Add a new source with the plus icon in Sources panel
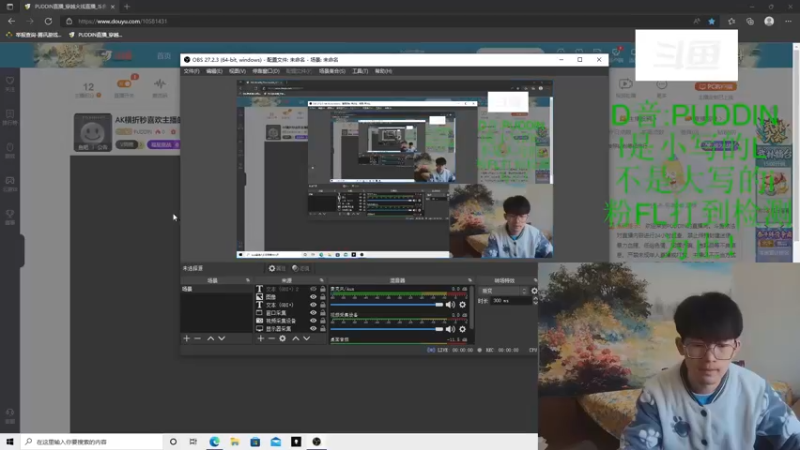 pos(260,338)
